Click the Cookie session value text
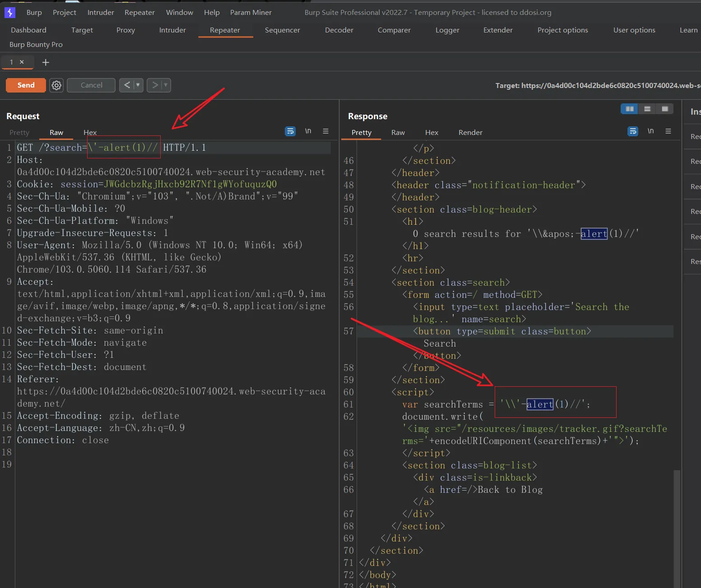 [x=190, y=184]
